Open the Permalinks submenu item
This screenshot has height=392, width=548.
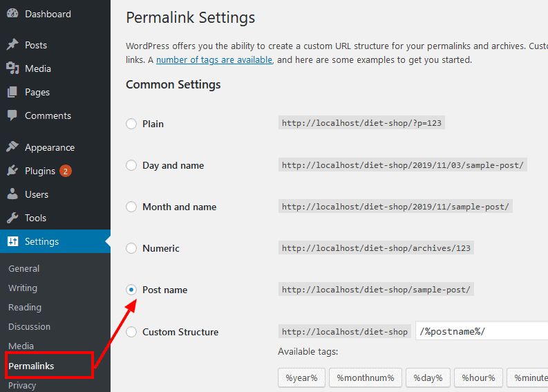(31, 366)
